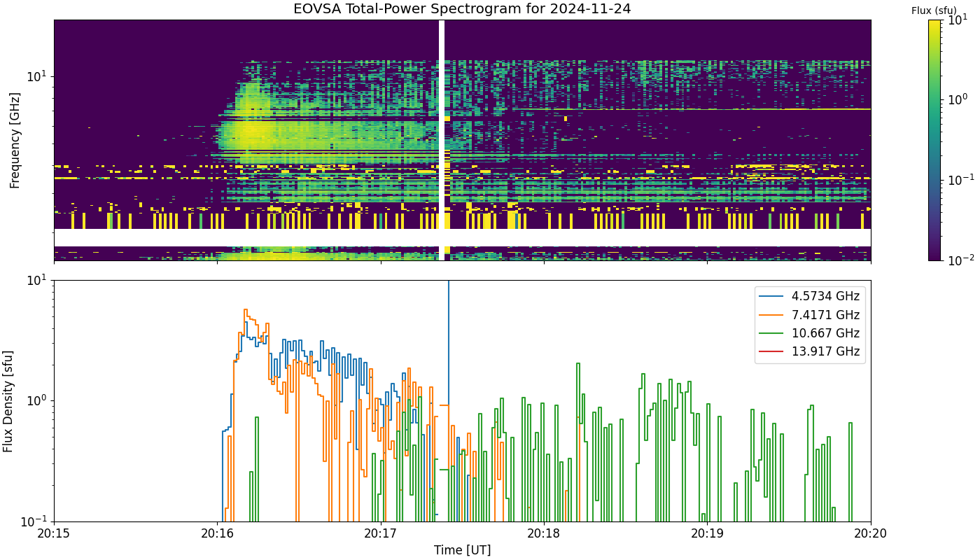Click the Time [UT] axis label

pos(462,550)
